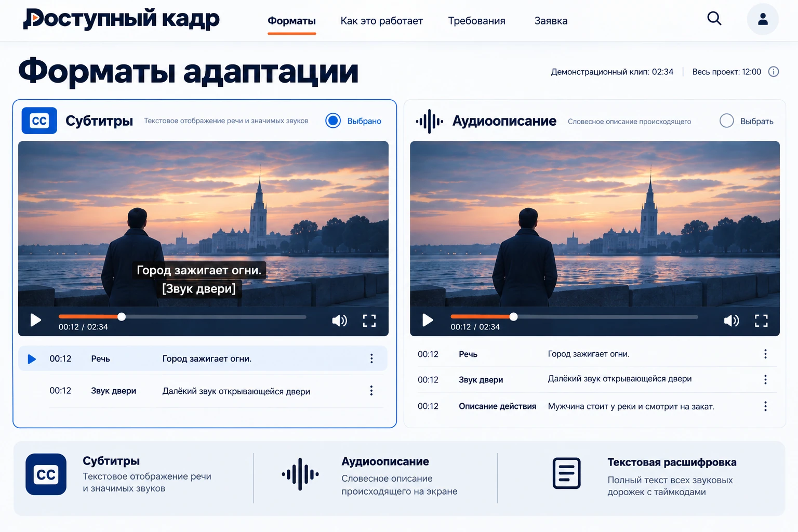Select the Выбрать radio for Аудиоописание
The width and height of the screenshot is (798, 532).
[727, 121]
